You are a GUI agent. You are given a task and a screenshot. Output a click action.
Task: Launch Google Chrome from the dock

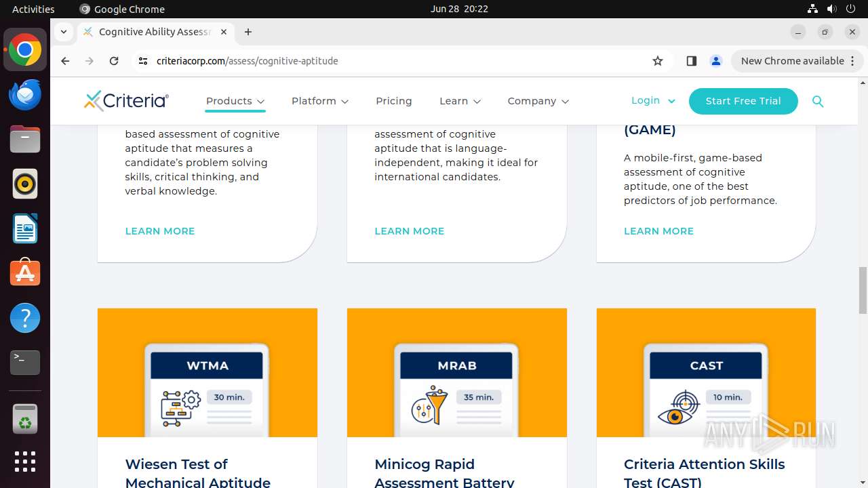pyautogui.click(x=25, y=50)
